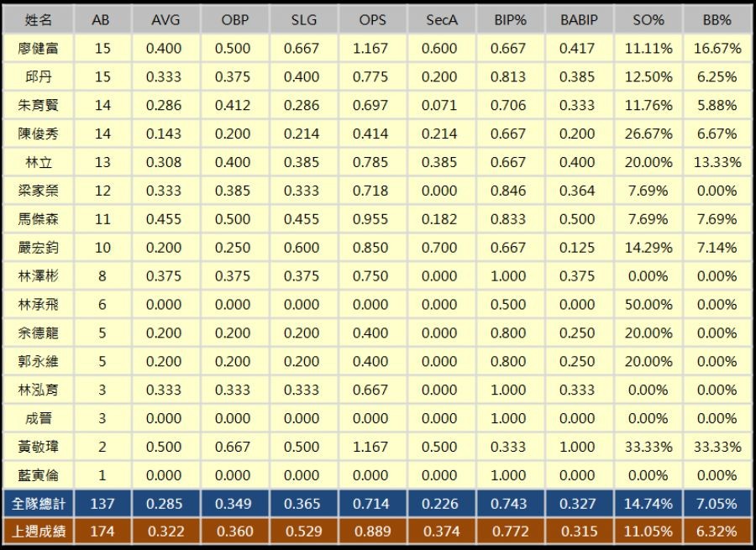Image resolution: width=756 pixels, height=550 pixels.
Task: Select 馬傑森's AVG value 0.455
Action: pos(164,219)
